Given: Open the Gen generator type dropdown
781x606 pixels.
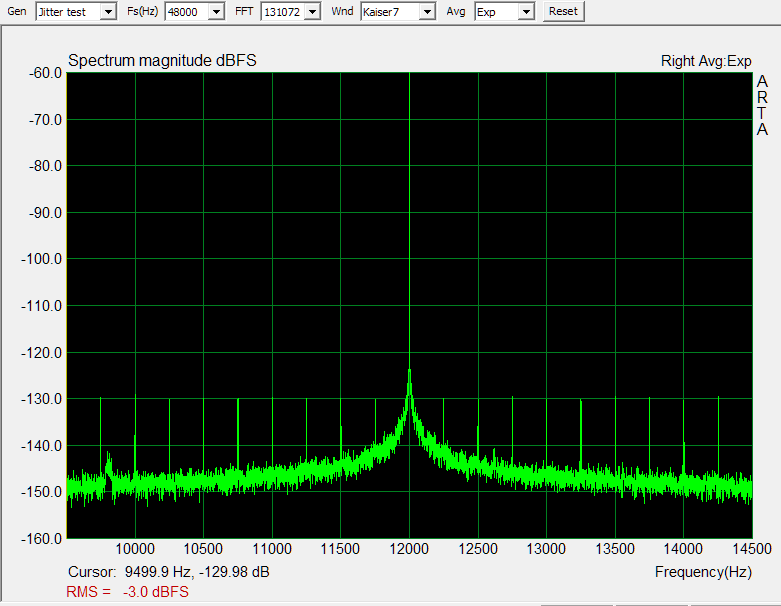Looking at the screenshot, I should (108, 11).
